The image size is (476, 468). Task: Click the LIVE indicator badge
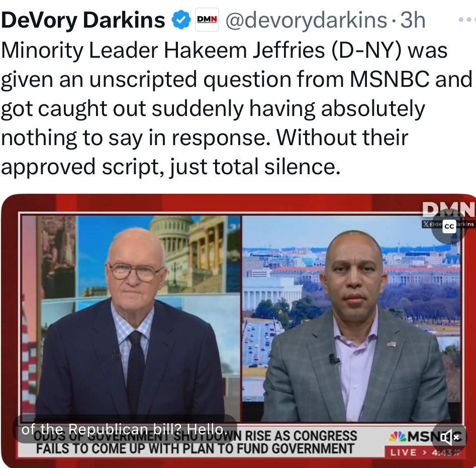point(404,452)
